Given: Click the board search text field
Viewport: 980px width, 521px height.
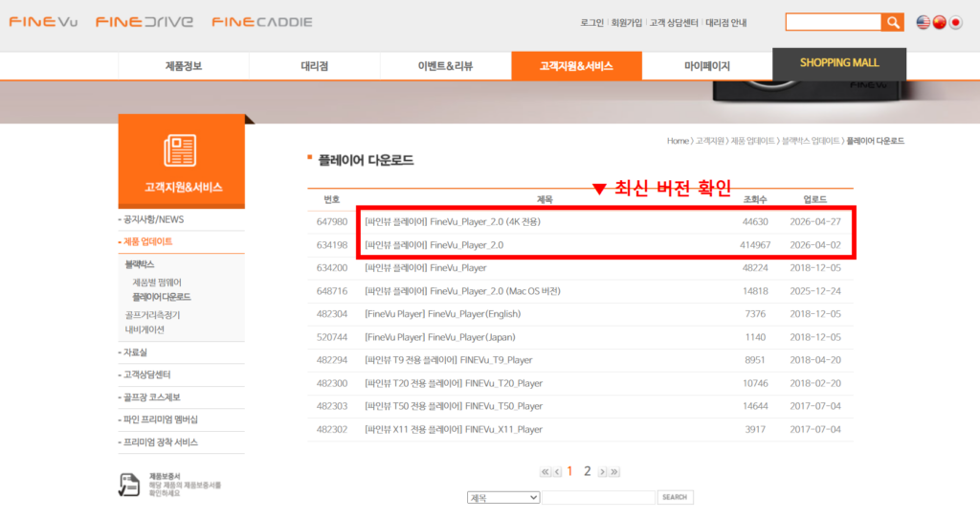Looking at the screenshot, I should [598, 498].
